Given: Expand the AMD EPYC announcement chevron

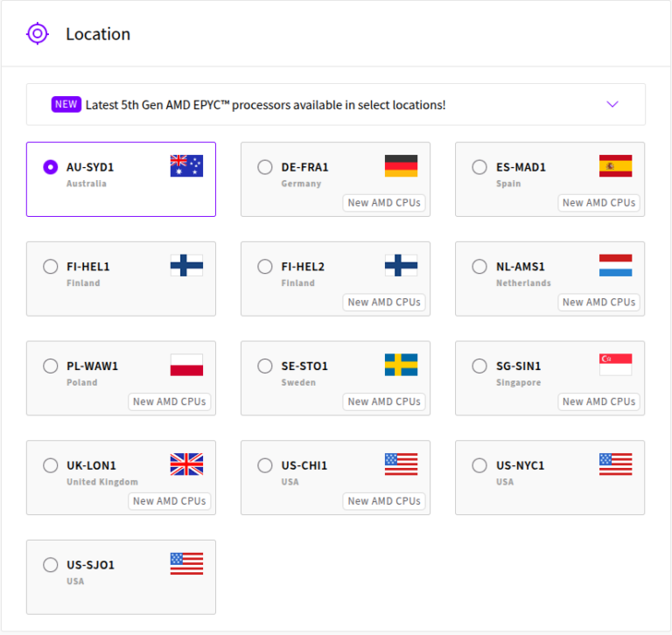Looking at the screenshot, I should (612, 104).
